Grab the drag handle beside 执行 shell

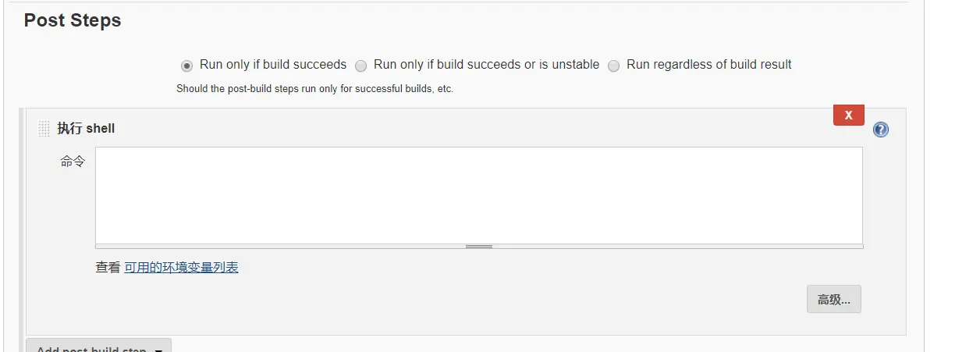point(44,129)
